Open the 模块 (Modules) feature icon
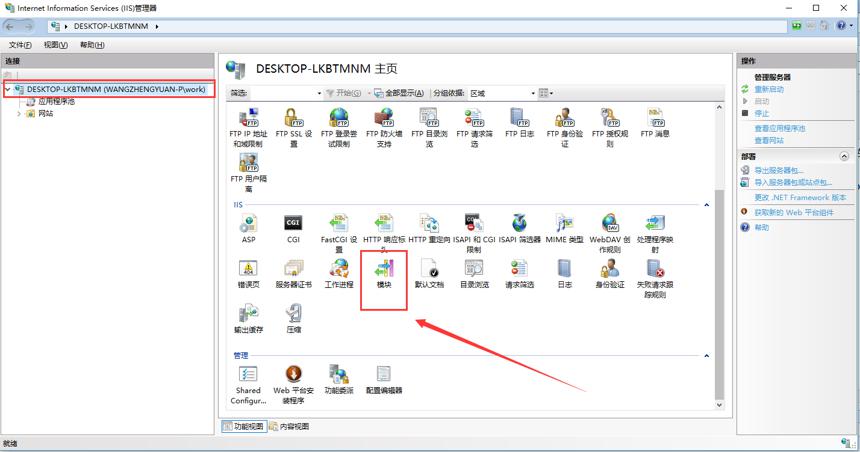The image size is (860, 452). point(384,274)
